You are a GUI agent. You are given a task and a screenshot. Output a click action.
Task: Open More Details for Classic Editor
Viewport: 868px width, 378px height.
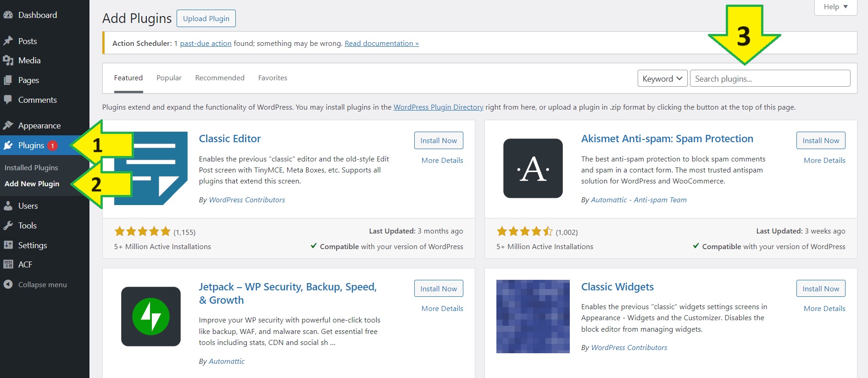coord(442,160)
